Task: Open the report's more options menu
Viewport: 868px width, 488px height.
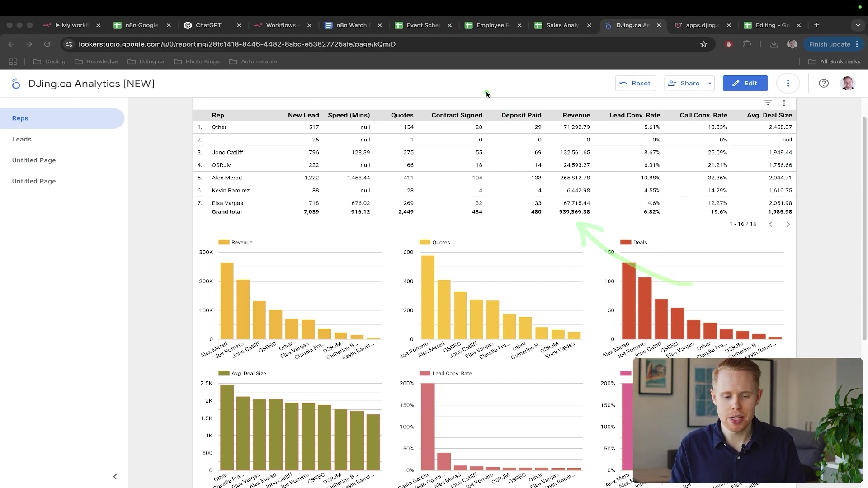Action: [788, 83]
